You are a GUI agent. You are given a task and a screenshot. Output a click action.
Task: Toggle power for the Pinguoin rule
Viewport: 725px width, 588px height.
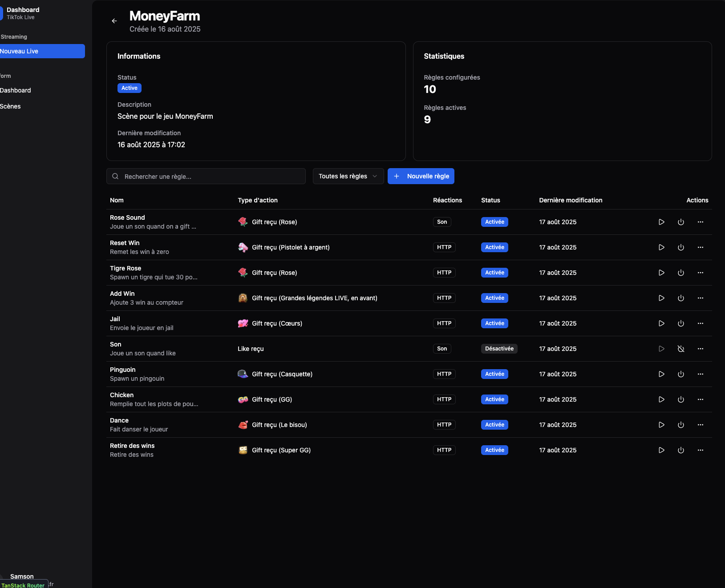point(681,374)
